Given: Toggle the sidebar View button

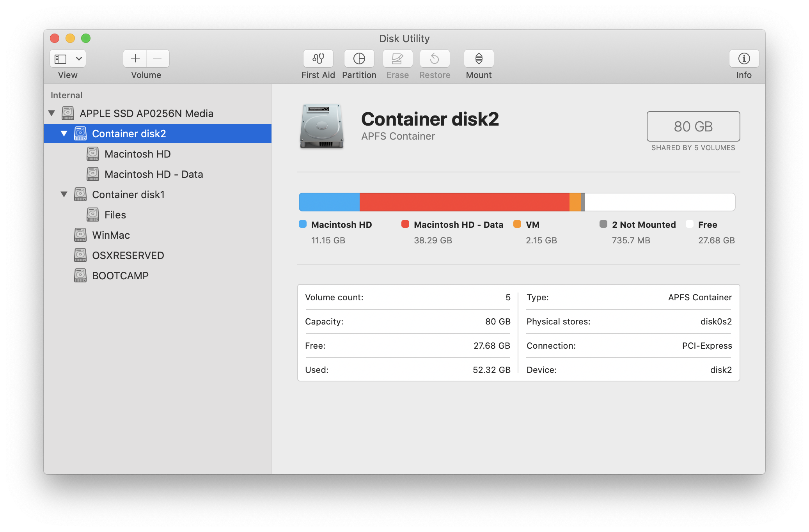Looking at the screenshot, I should point(60,59).
